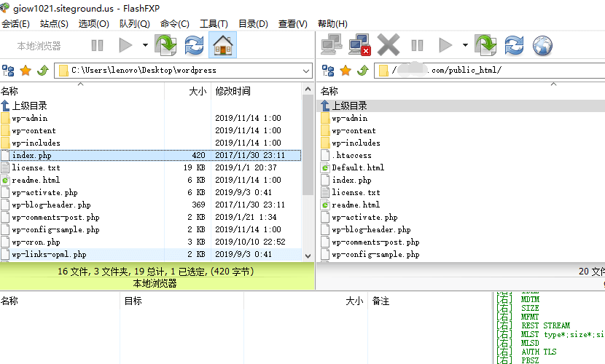This screenshot has width=605, height=364.
Task: Open remote bookmarks star icon
Action: [346, 71]
